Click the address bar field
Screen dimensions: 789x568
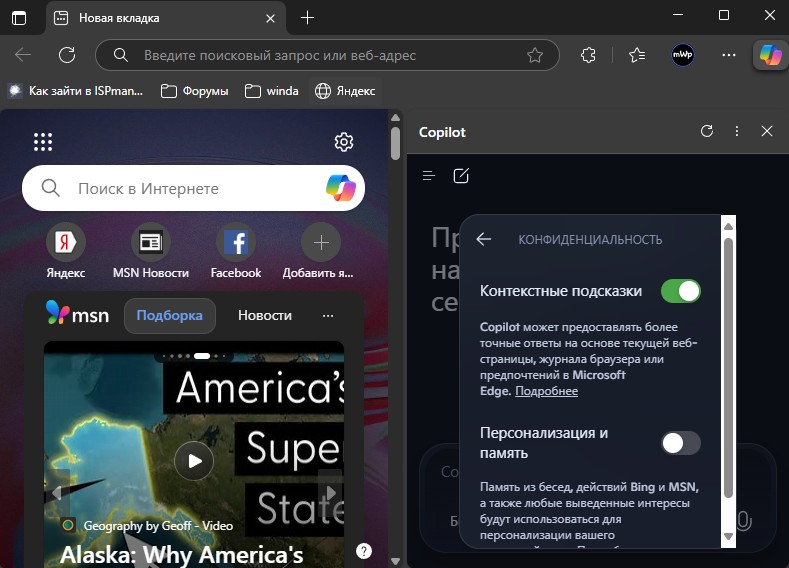327,55
